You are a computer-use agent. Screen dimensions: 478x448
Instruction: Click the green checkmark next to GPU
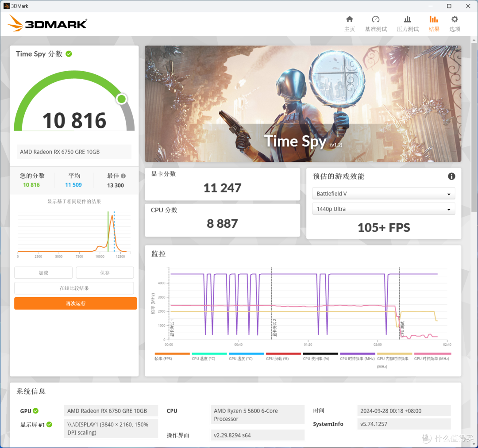click(x=36, y=410)
